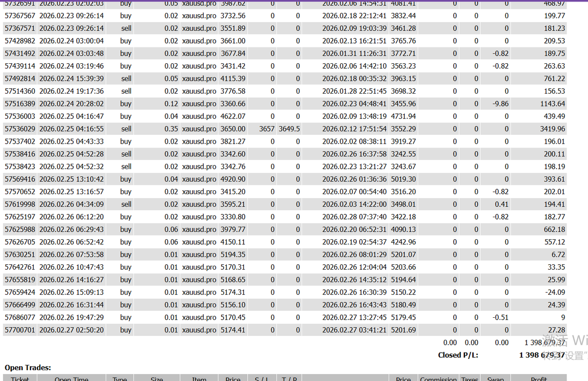The width and height of the screenshot is (588, 381).
Task: Select close price 5150.22
Action: 403,292
